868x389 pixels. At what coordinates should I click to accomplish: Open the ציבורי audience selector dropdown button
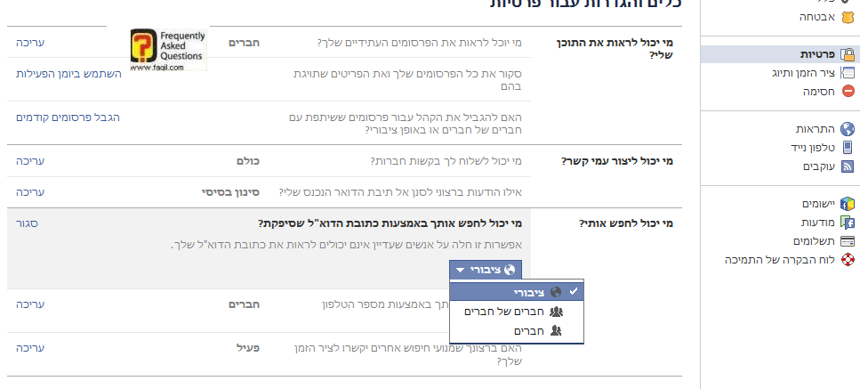[x=486, y=269]
